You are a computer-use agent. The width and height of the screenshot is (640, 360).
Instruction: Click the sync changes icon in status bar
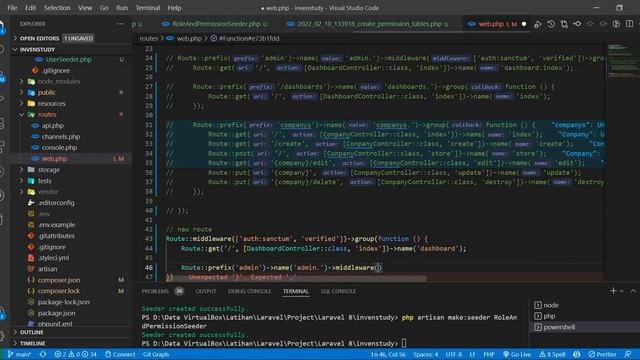pyautogui.click(x=43, y=354)
